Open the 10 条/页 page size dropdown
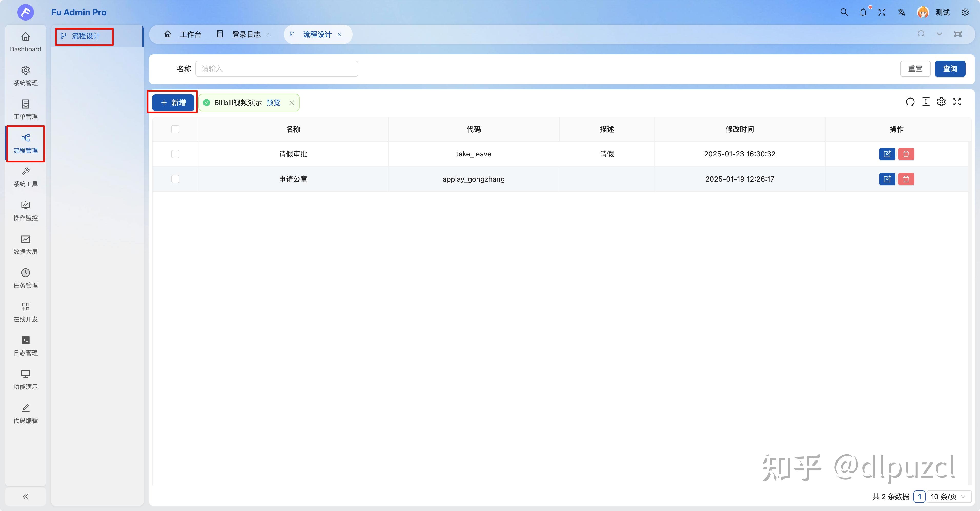This screenshot has height=511, width=980. pyautogui.click(x=946, y=497)
